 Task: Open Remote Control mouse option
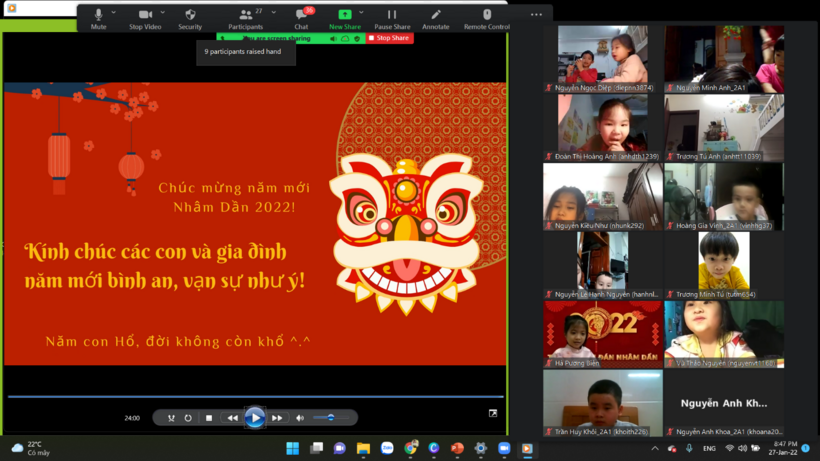(487, 19)
